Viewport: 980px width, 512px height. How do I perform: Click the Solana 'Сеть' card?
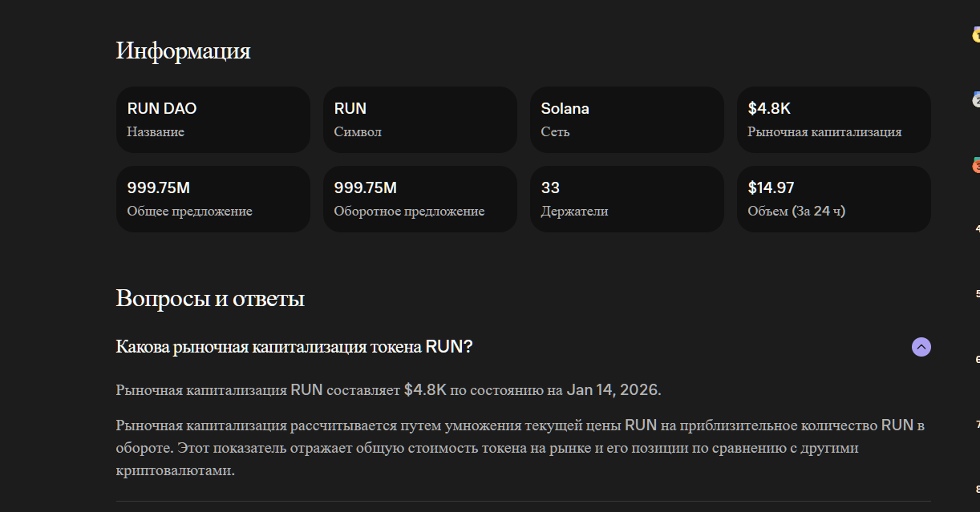click(626, 119)
